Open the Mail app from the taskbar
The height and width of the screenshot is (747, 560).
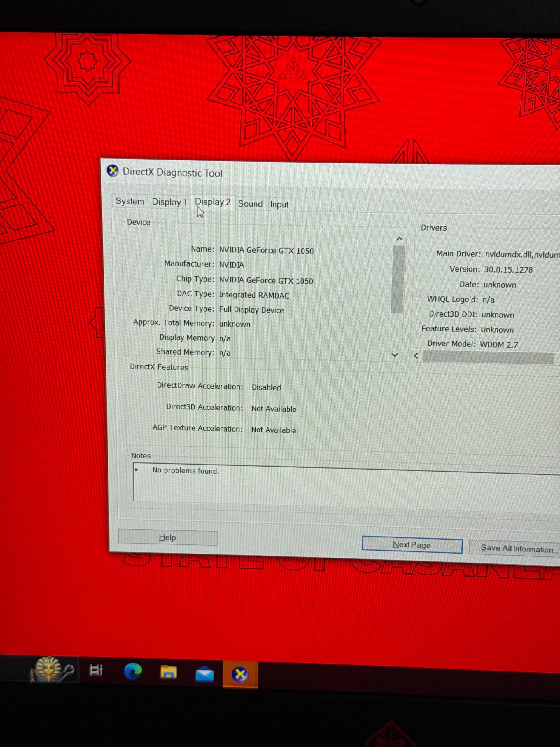point(204,674)
